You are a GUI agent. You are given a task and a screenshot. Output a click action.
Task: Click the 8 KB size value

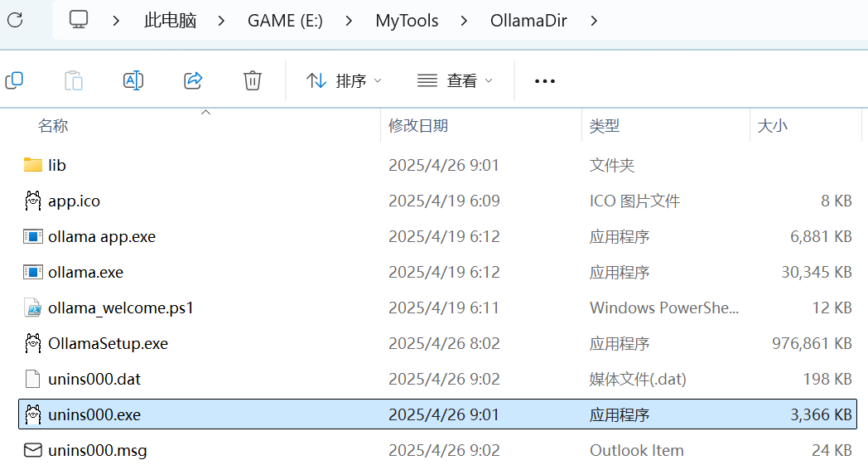coord(837,201)
